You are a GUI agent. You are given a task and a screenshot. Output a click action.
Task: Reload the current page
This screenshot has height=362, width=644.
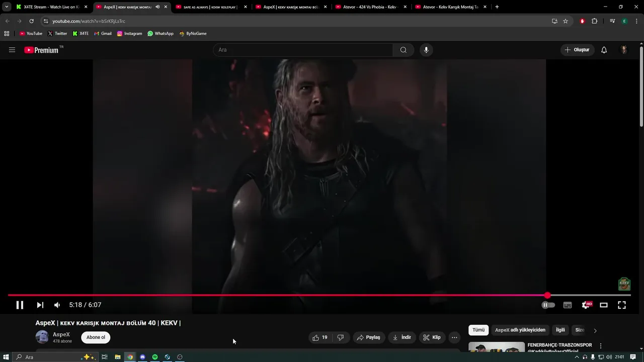pos(31,21)
